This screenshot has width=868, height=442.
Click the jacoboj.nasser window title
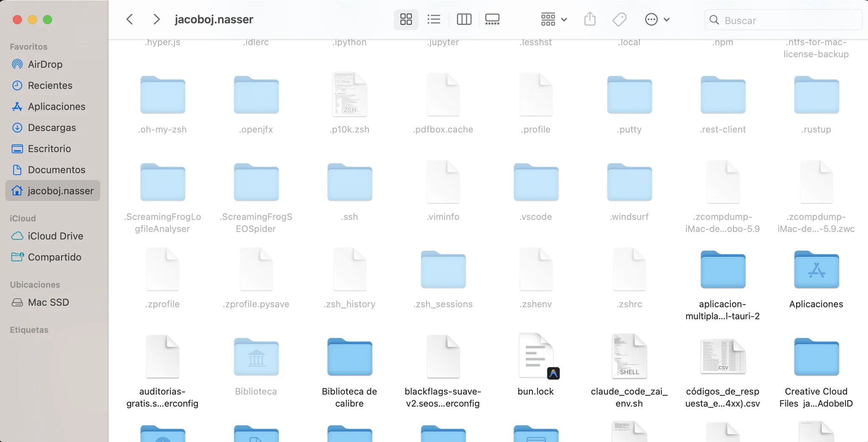pyautogui.click(x=214, y=19)
